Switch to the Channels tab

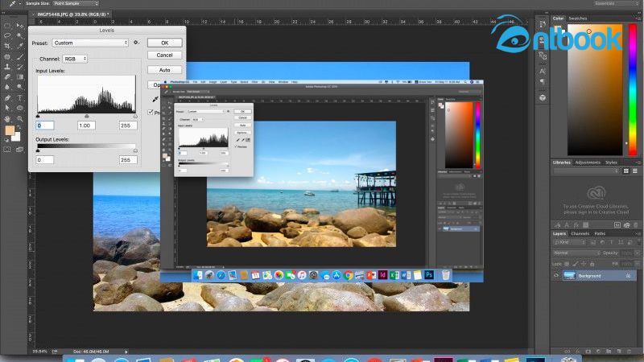[x=580, y=233]
